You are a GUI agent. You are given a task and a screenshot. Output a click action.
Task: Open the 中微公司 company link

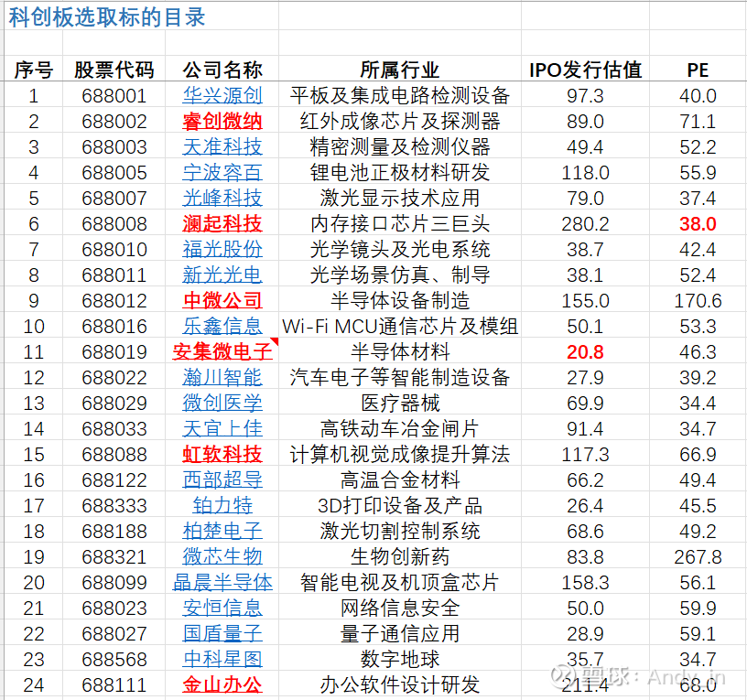pos(222,300)
